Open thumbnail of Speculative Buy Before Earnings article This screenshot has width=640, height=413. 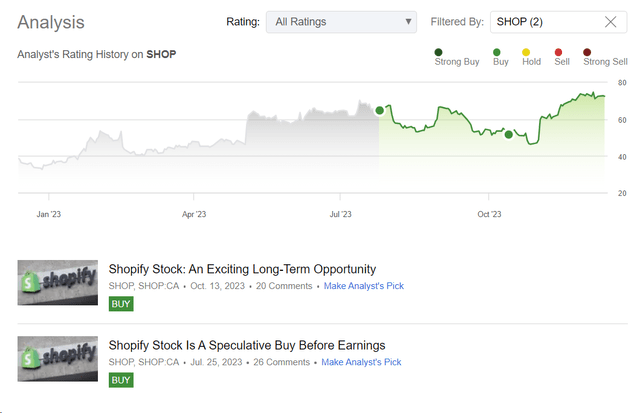pos(58,359)
